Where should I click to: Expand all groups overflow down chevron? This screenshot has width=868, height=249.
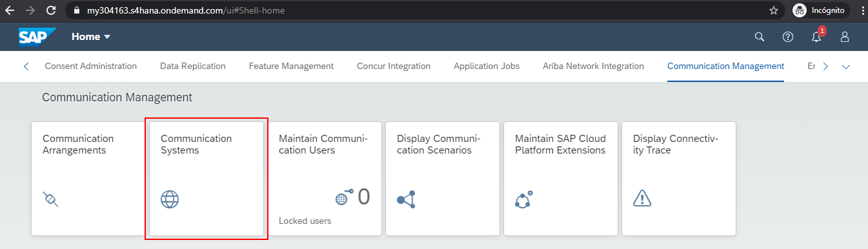(847, 66)
